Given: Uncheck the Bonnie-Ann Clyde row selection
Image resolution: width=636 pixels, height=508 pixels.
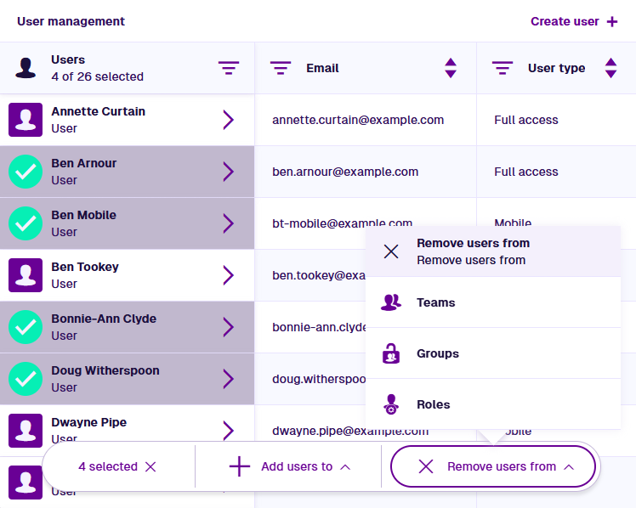Looking at the screenshot, I should [25, 327].
